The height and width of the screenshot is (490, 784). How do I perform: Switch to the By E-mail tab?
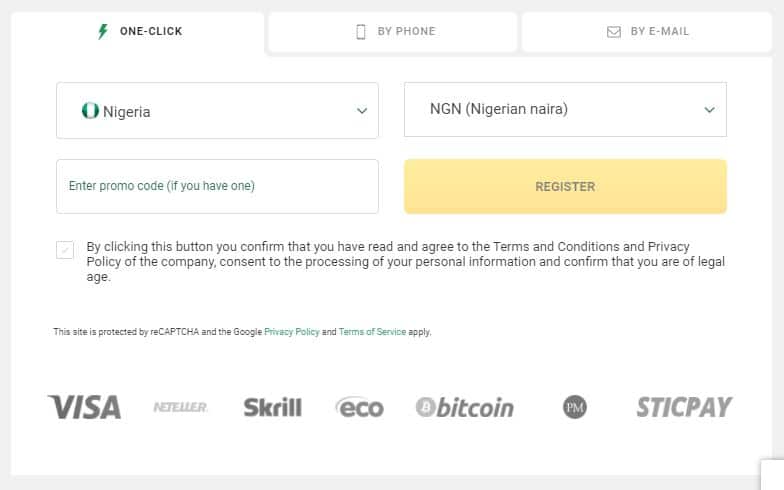[646, 32]
